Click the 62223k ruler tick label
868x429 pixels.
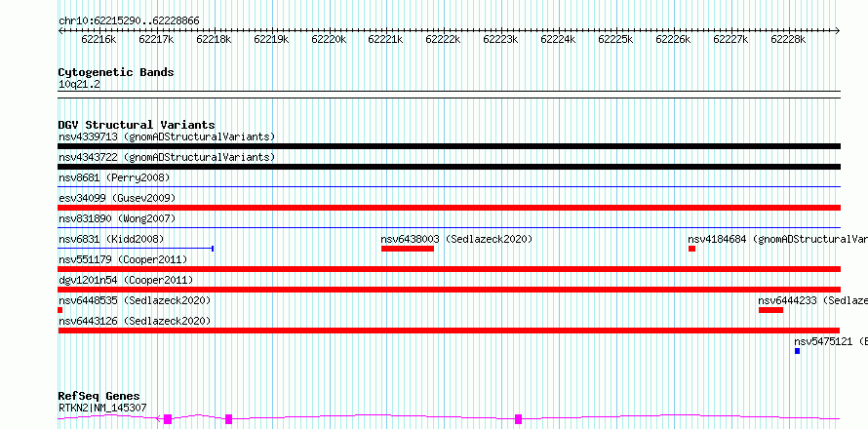[500, 39]
